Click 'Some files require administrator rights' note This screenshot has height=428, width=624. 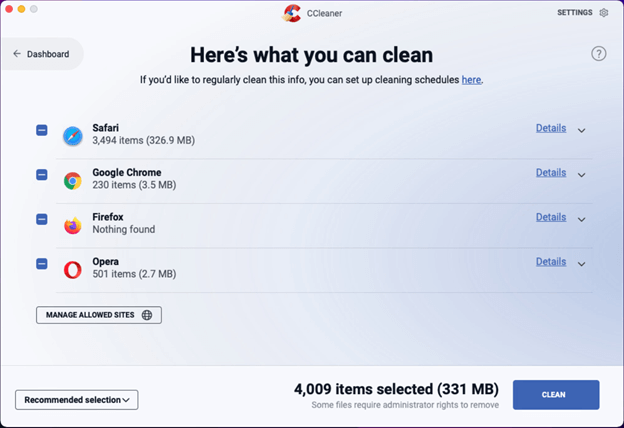[405, 405]
